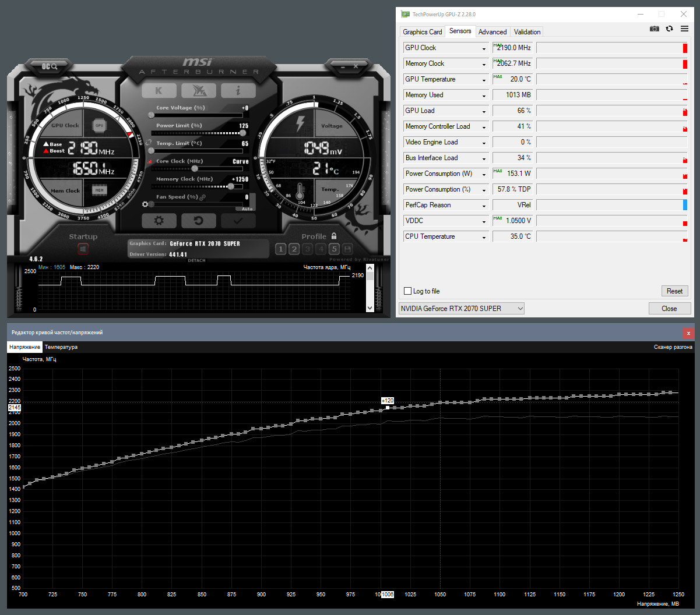Open Afterburner settings gear button
Screen dimensions: 700x615
pos(159,221)
